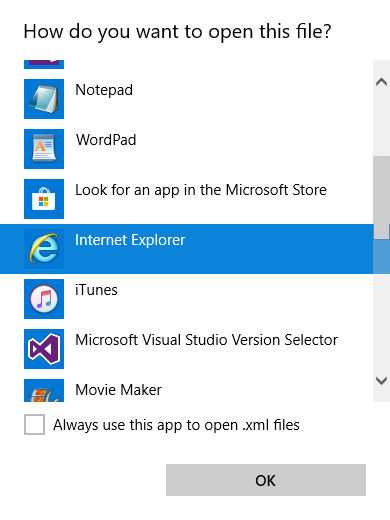Select the Internet Explorer label
The width and height of the screenshot is (390, 520).
coord(130,240)
